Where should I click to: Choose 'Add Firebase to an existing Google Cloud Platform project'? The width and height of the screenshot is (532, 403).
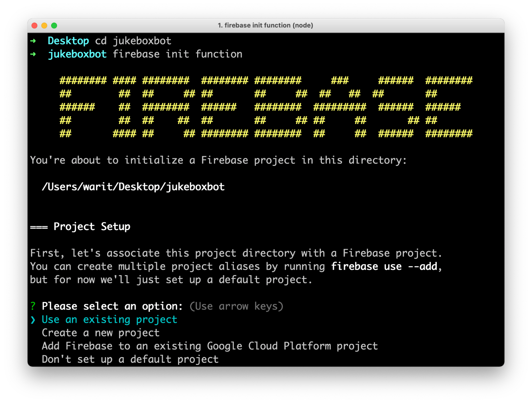210,346
